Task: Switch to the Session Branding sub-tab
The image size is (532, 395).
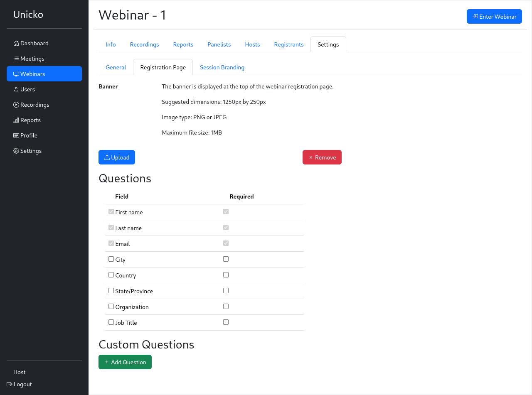Action: pos(222,67)
